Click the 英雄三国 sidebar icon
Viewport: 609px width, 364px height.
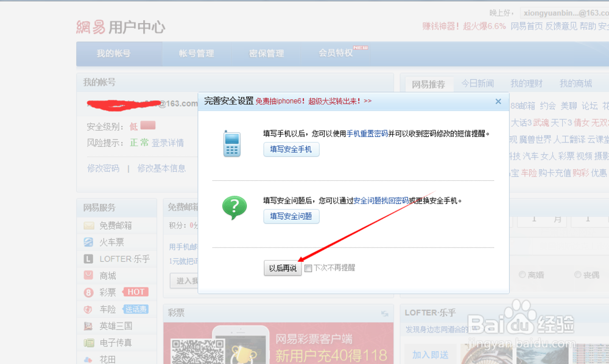click(x=88, y=326)
